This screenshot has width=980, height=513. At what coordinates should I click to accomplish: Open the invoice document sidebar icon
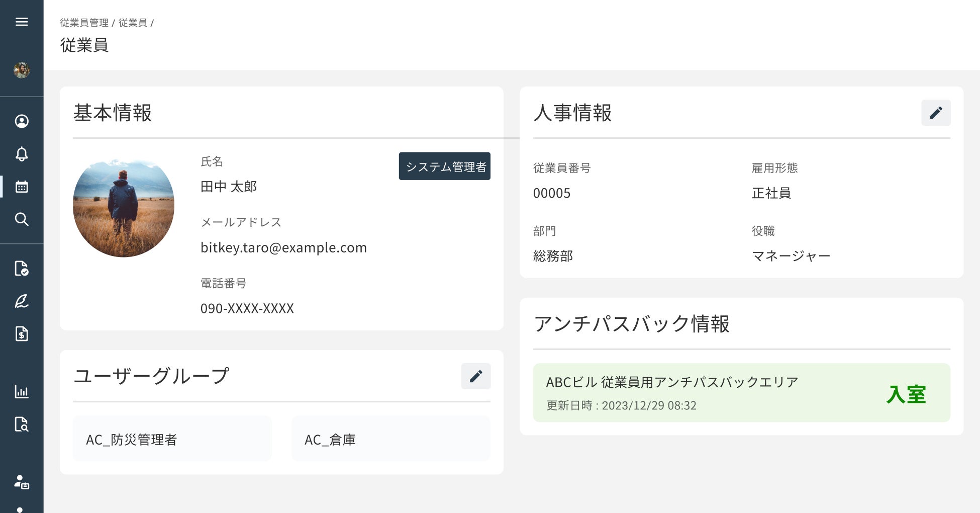tap(22, 334)
